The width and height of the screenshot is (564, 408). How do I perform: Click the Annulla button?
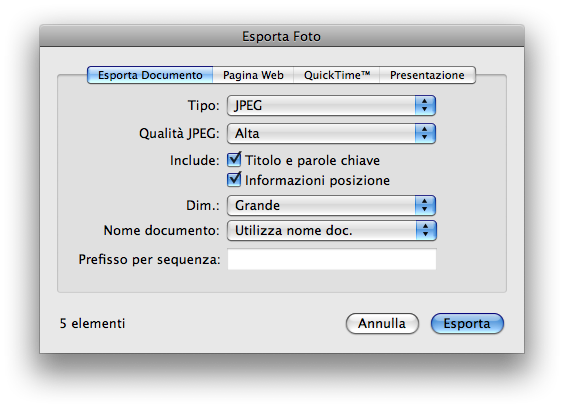[382, 323]
